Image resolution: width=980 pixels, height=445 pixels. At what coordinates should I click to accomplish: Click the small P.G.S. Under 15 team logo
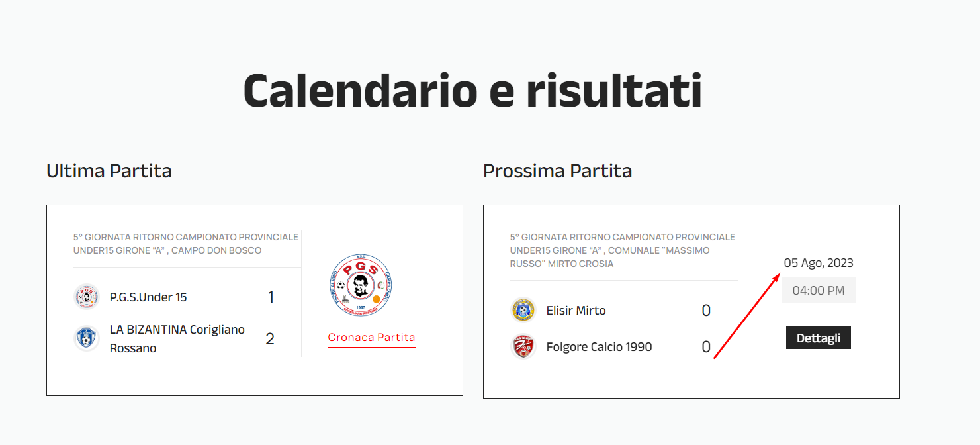click(86, 297)
